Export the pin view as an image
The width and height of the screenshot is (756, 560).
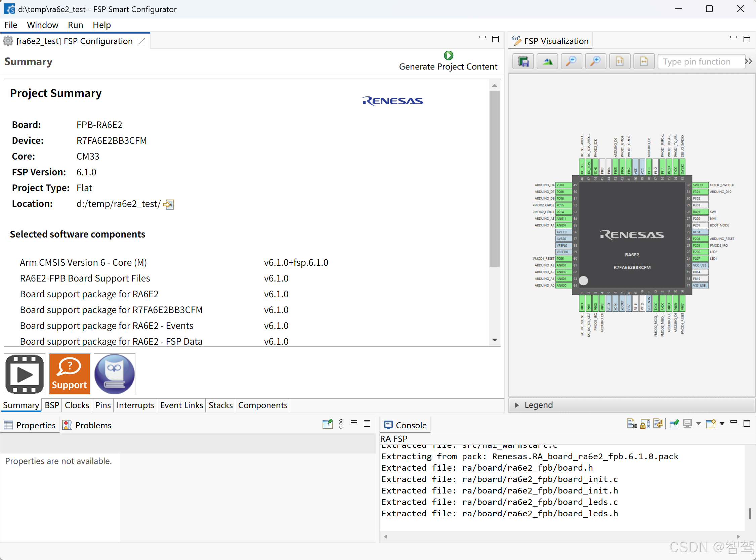point(523,61)
